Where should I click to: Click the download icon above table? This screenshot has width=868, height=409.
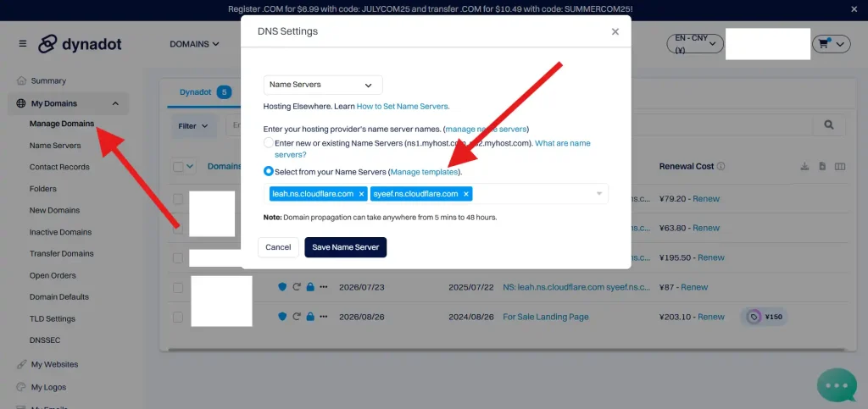coord(804,166)
